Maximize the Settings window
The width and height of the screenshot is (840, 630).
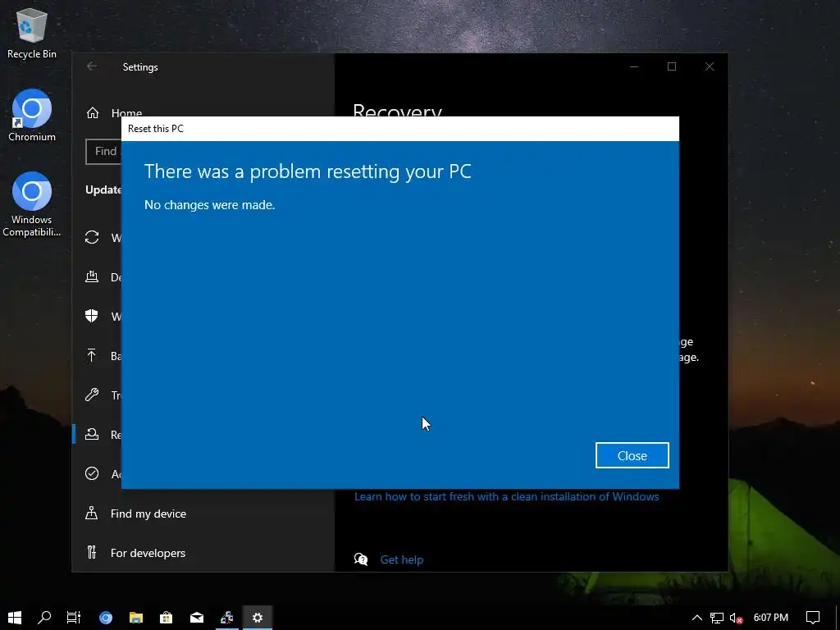(672, 66)
